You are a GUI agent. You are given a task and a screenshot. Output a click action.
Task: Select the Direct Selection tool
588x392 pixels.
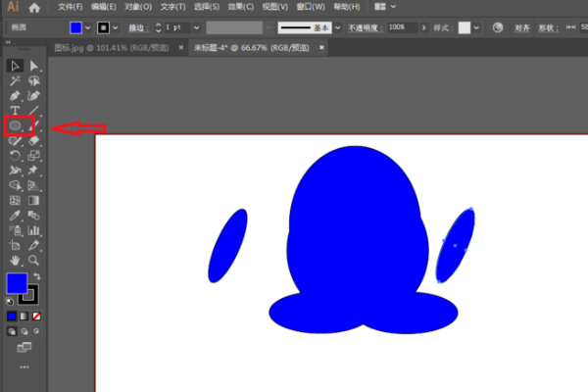click(34, 66)
